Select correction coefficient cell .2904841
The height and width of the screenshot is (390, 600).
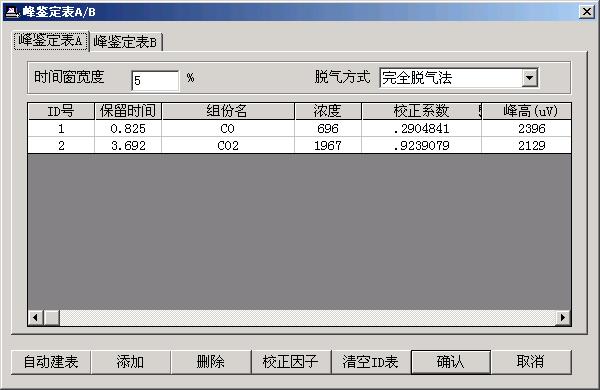click(x=421, y=129)
